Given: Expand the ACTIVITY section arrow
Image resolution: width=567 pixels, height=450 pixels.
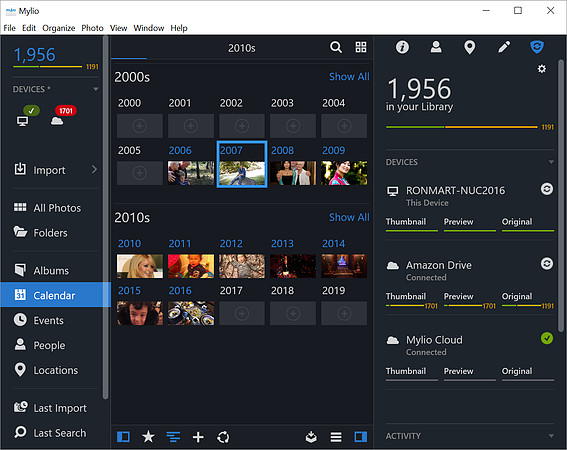Looking at the screenshot, I should (551, 436).
